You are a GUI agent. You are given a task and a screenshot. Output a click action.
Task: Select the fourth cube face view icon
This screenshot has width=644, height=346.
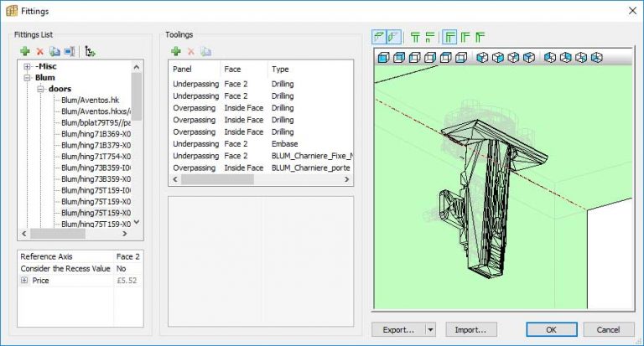[430, 58]
